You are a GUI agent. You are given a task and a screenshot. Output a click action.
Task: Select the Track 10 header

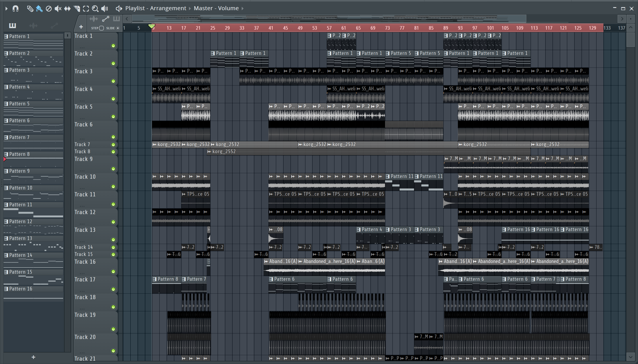95,182
